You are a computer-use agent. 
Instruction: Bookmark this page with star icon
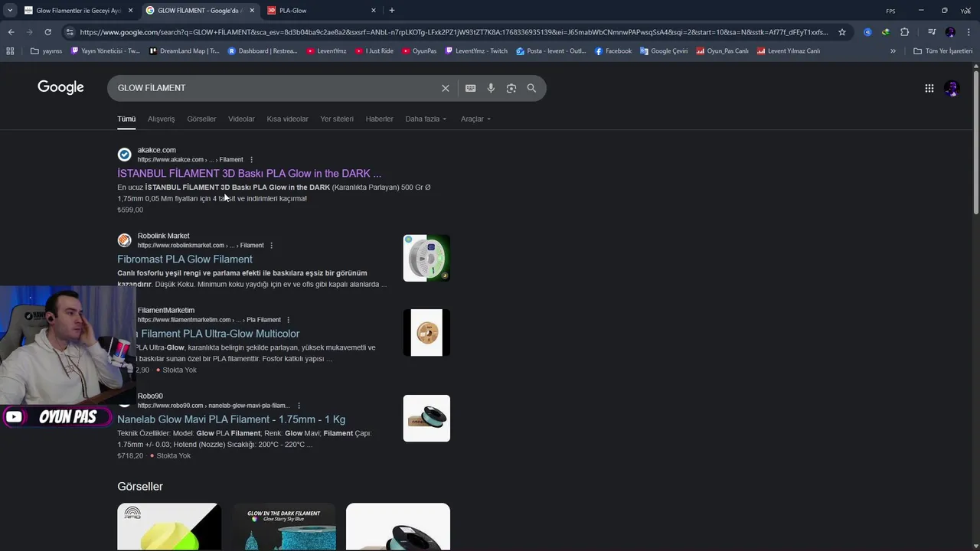pos(842,32)
